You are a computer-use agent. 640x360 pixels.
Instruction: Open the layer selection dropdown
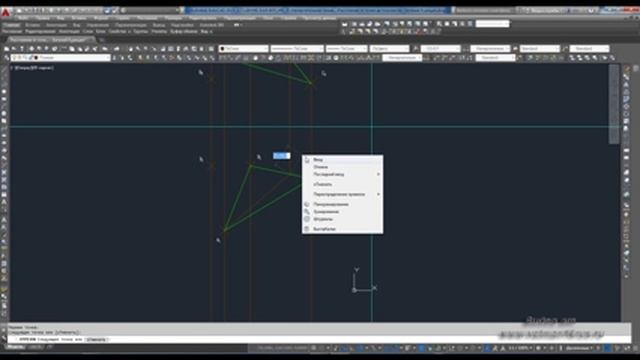[60, 58]
